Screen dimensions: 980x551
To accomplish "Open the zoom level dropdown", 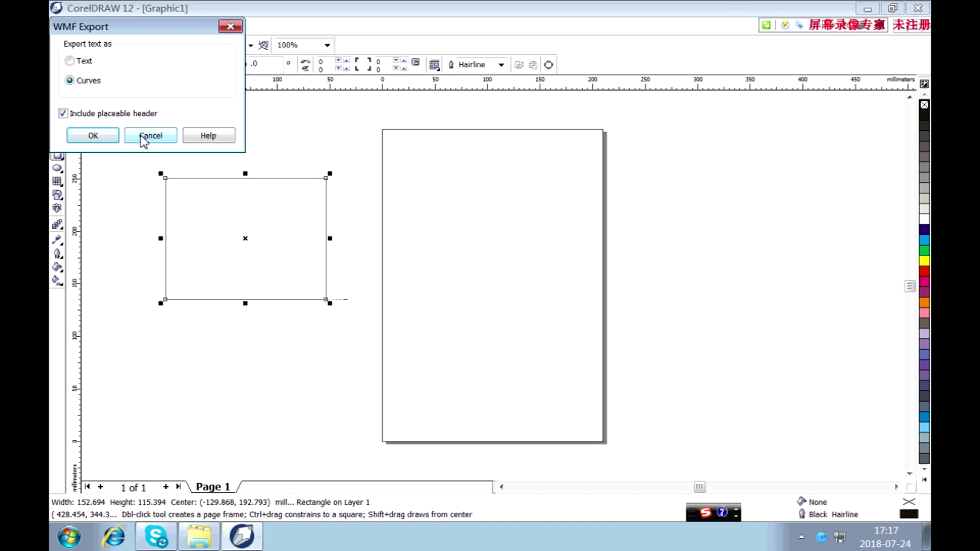I will pyautogui.click(x=326, y=45).
